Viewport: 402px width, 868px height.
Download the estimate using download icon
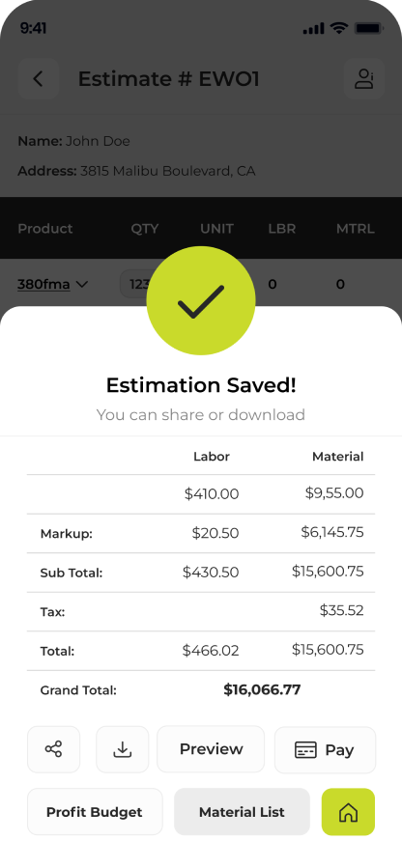pyautogui.click(x=123, y=749)
